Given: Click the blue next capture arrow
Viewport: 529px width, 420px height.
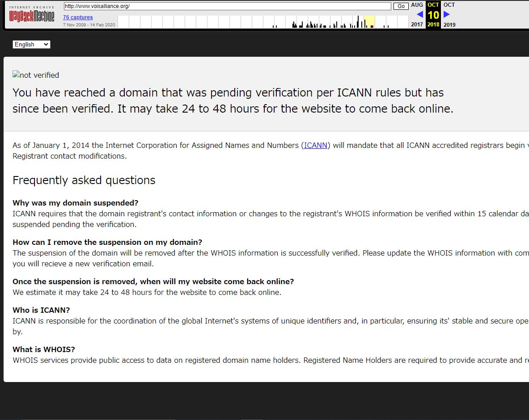Looking at the screenshot, I should [x=446, y=14].
